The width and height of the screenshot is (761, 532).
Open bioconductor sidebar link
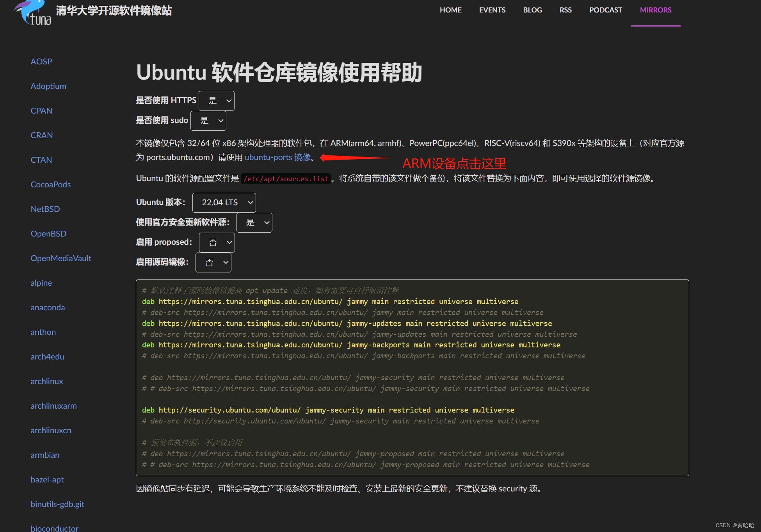(54, 528)
